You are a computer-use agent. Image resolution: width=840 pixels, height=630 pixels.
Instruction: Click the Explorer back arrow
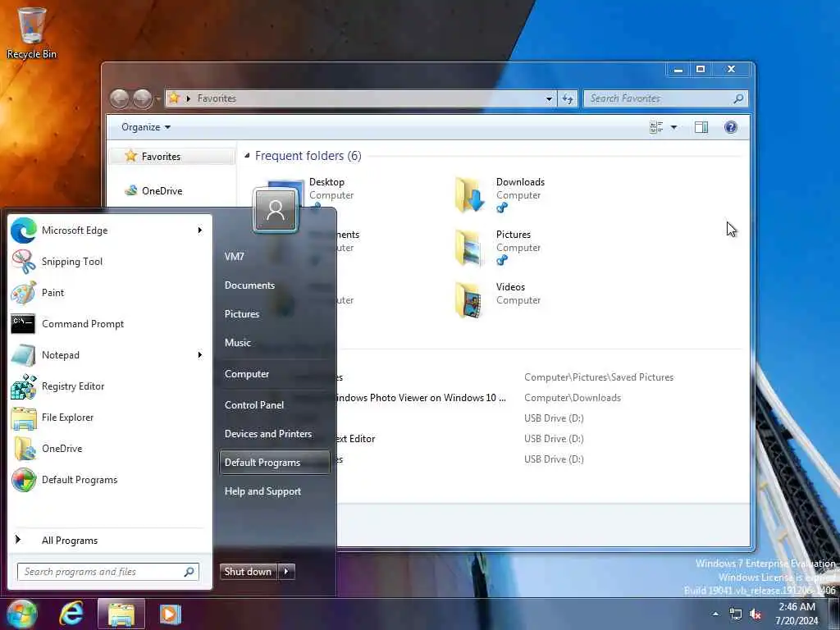pyautogui.click(x=120, y=98)
